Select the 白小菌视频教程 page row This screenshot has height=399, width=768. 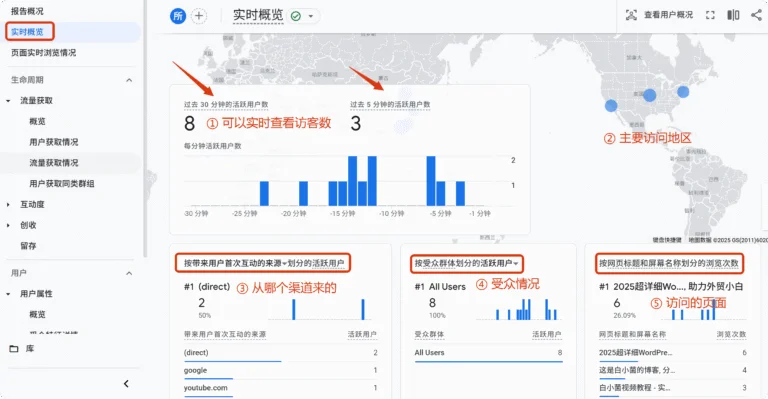pyautogui.click(x=672, y=388)
